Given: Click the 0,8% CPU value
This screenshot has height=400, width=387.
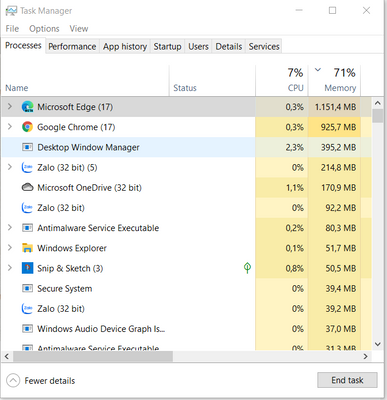Looking at the screenshot, I should 295,269.
